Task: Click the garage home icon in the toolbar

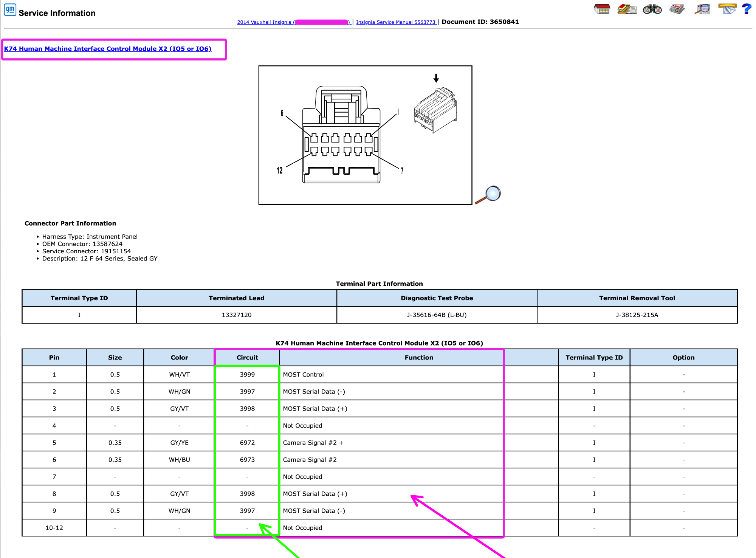Action: click(602, 9)
